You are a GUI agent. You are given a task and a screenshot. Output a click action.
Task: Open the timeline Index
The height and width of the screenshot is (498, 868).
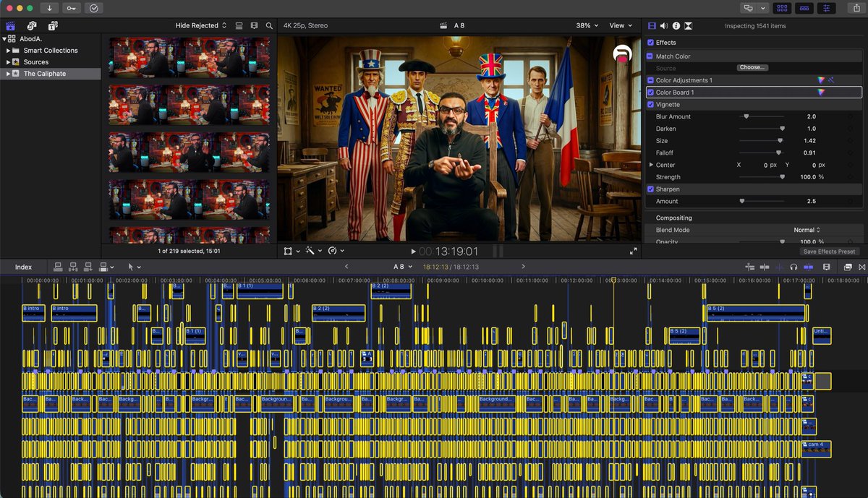23,267
